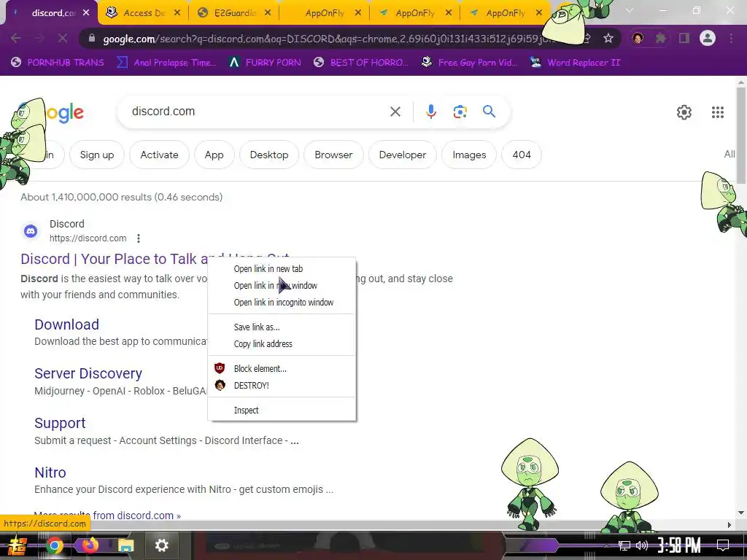The height and width of the screenshot is (560, 747).
Task: Click the Discord favicon in result
Action: pyautogui.click(x=31, y=231)
